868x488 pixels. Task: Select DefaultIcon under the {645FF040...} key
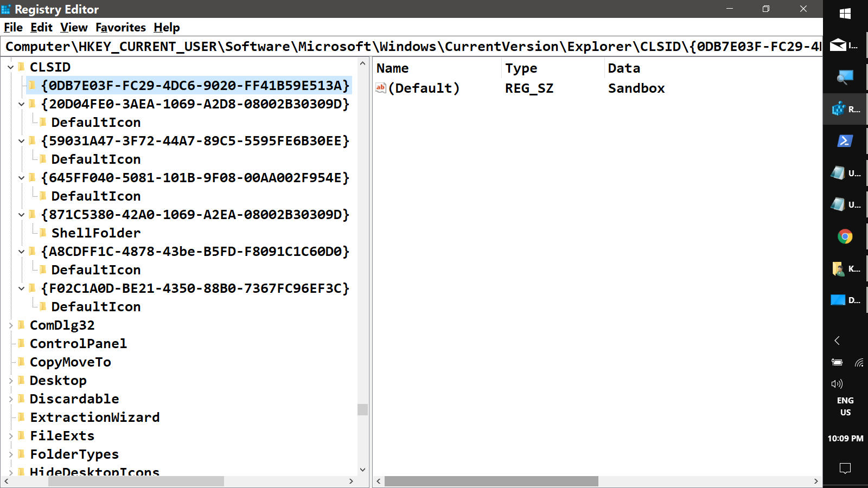click(96, 196)
